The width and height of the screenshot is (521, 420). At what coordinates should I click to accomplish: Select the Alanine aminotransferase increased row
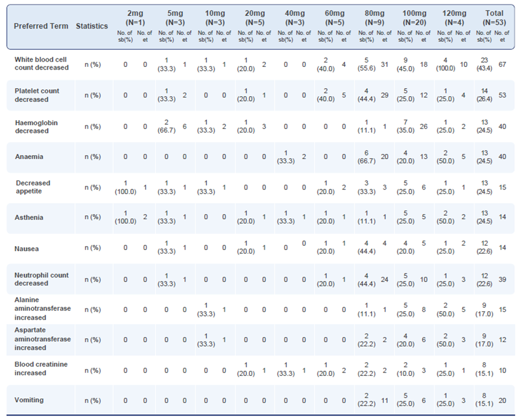pos(43,309)
